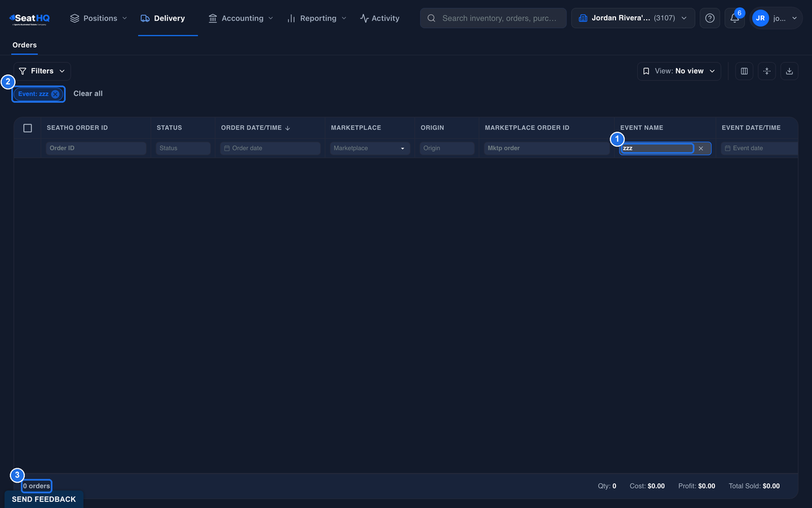Click the Send Feedback button
Viewport: 812px width, 508px height.
[44, 500]
